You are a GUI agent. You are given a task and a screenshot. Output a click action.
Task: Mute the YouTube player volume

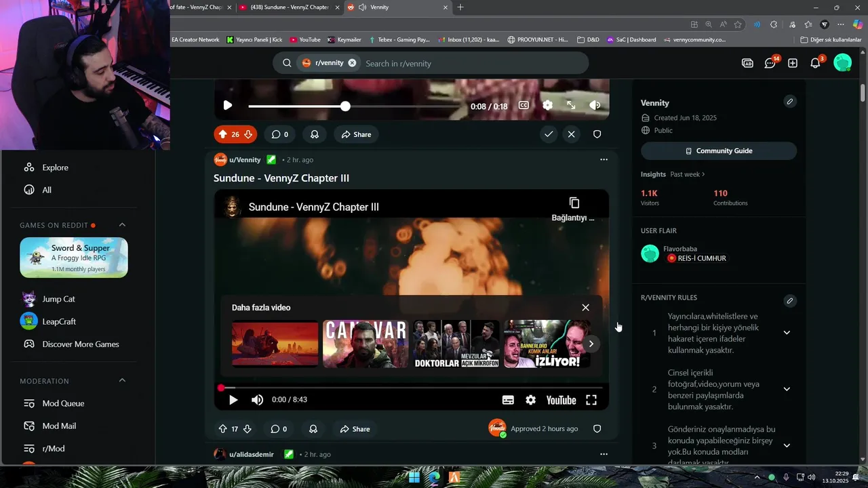(257, 400)
